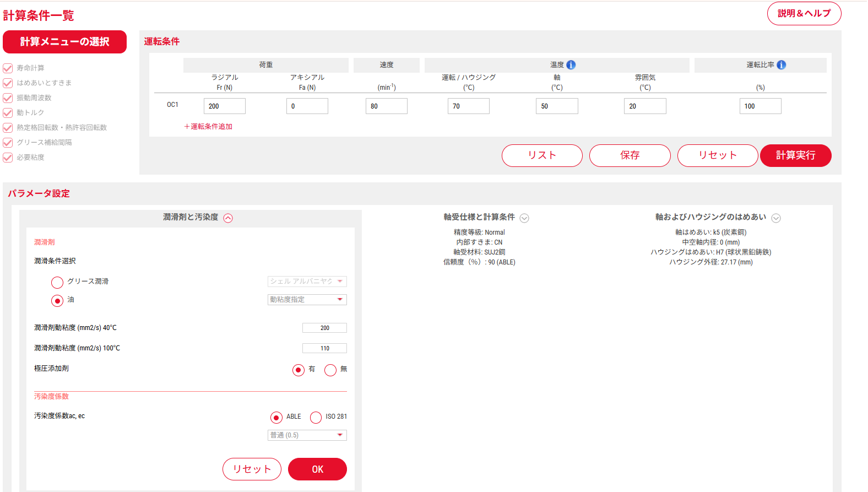Open 説明＆ヘルプ
The image size is (868, 492).
coord(804,14)
